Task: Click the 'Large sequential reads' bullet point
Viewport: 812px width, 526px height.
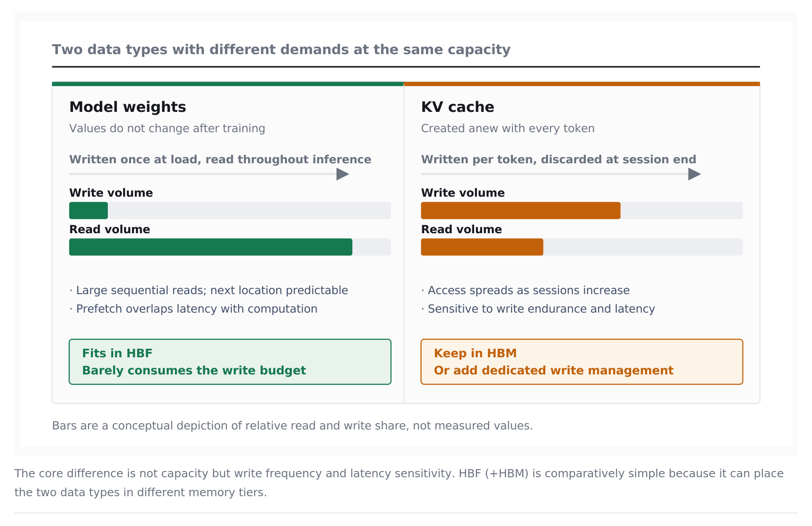Action: click(208, 291)
